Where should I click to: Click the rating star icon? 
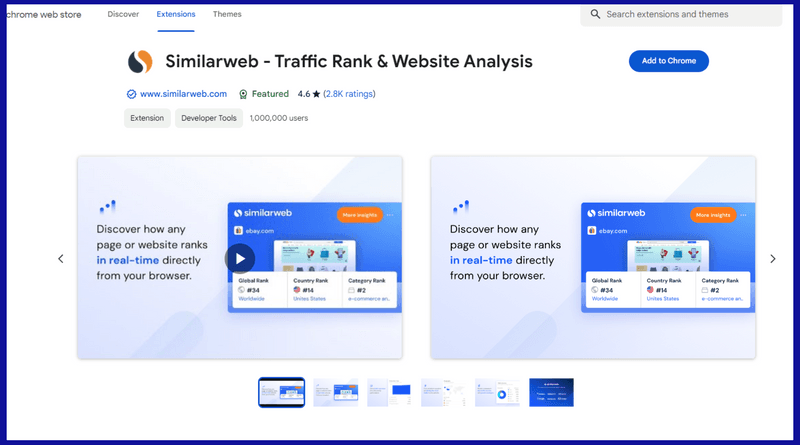click(x=316, y=94)
